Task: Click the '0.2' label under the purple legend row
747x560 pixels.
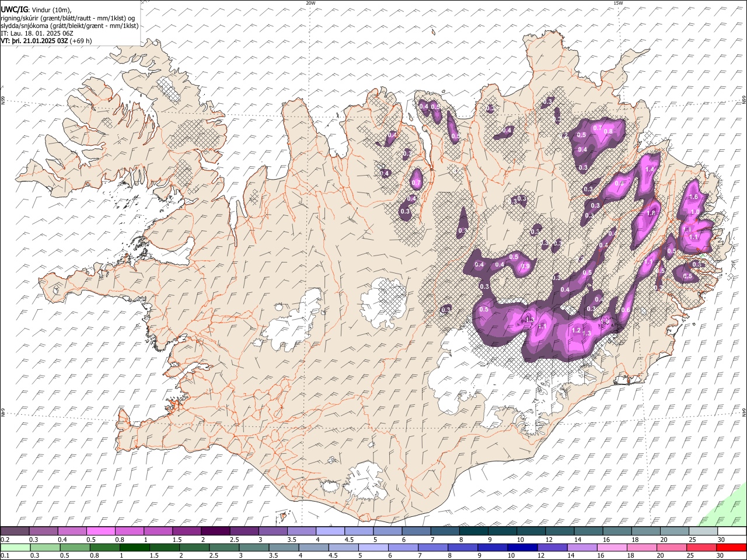Action: 5,540
